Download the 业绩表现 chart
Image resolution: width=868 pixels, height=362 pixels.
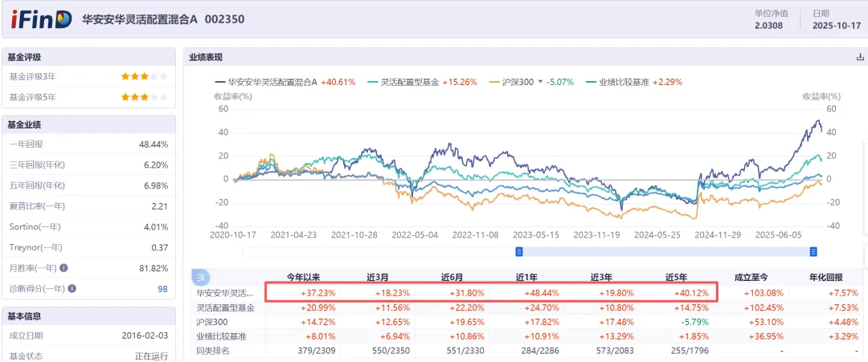tap(860, 57)
